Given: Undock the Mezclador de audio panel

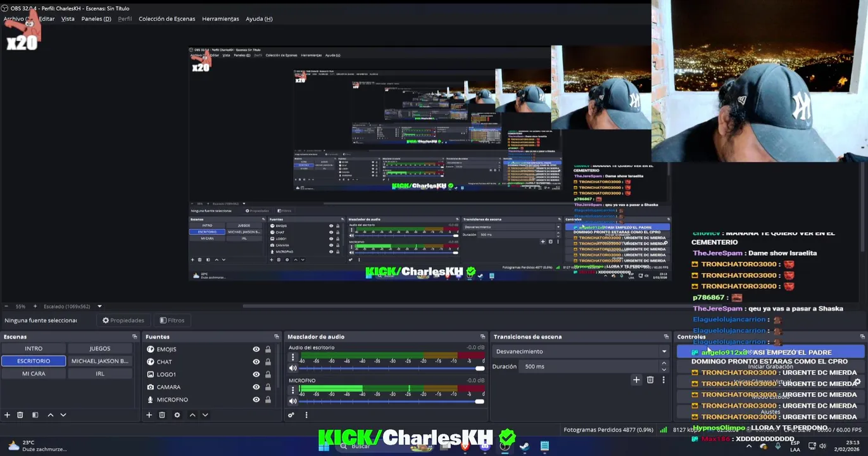Looking at the screenshot, I should (x=482, y=337).
